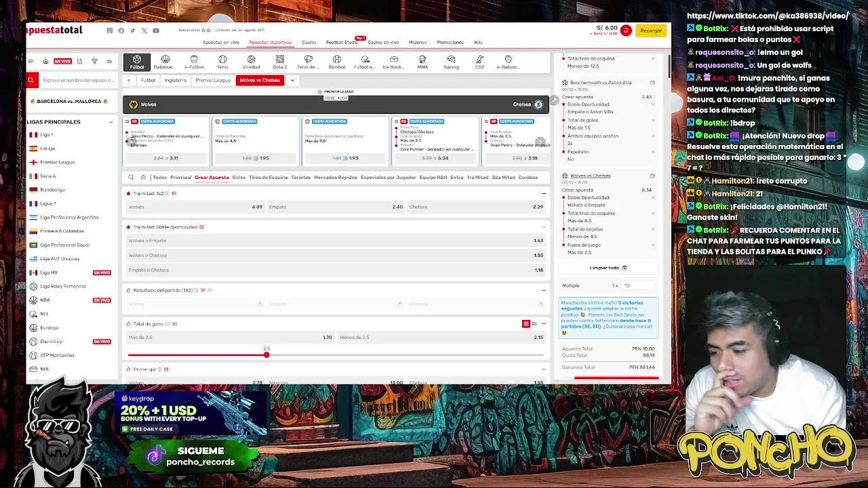
Task: Click Total de goles slider handle at 2.5
Action: tap(267, 354)
